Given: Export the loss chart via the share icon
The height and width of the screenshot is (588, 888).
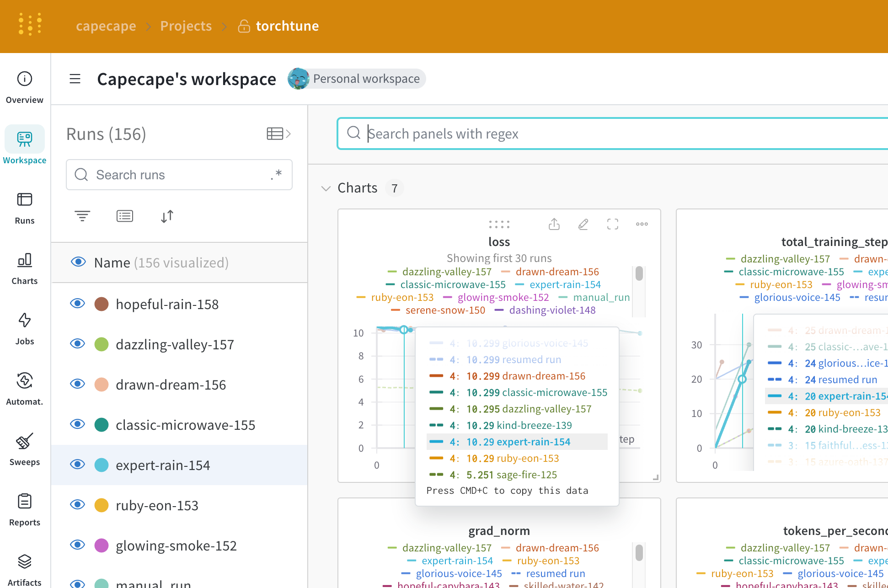Looking at the screenshot, I should point(554,225).
